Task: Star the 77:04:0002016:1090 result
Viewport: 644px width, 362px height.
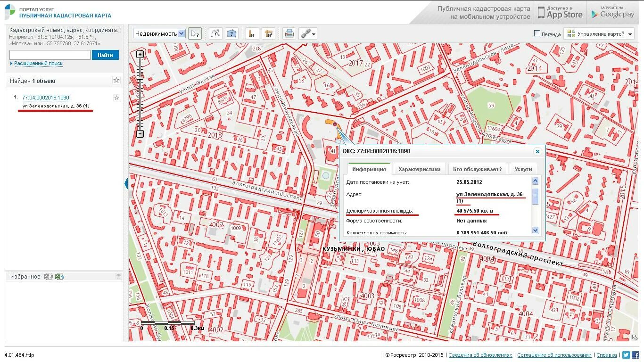Action: tap(116, 98)
